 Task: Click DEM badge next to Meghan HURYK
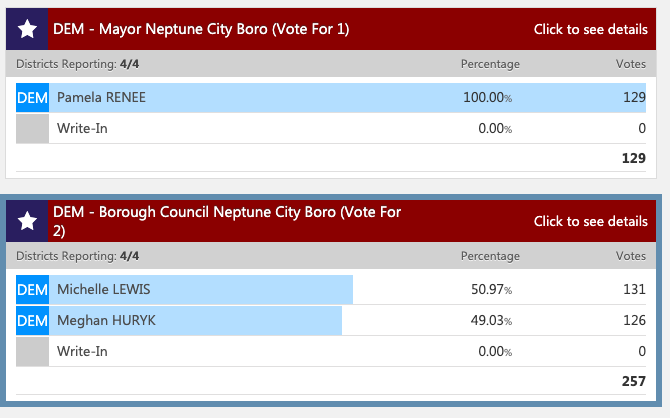point(32,321)
